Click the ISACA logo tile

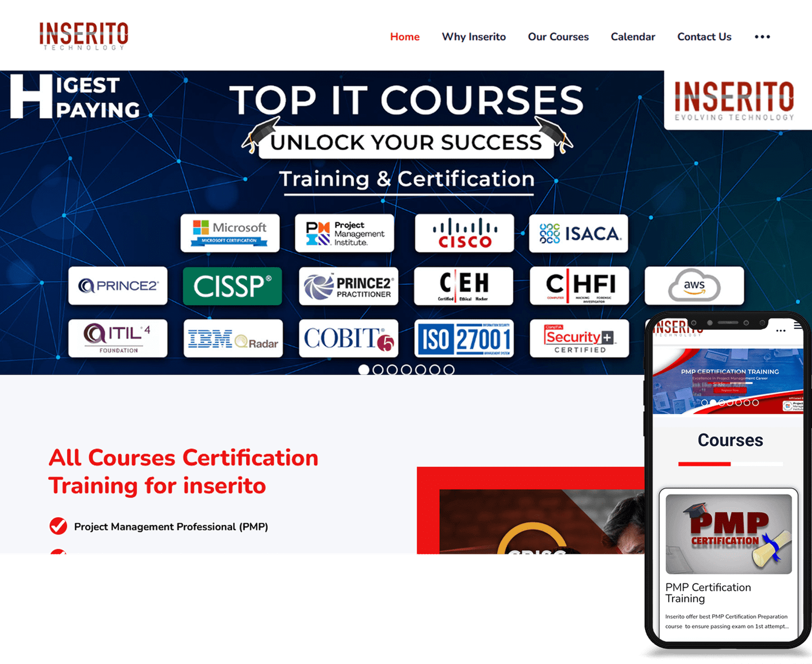579,233
